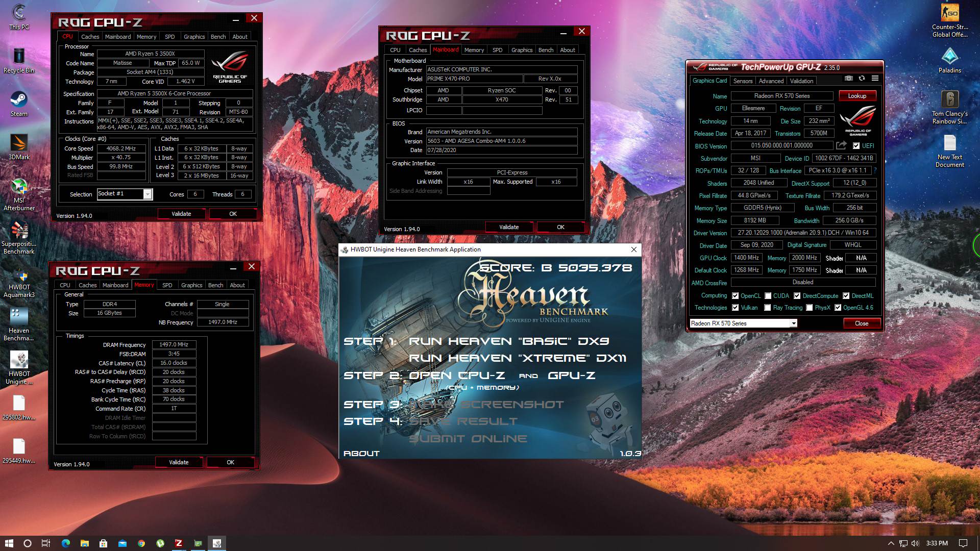The width and height of the screenshot is (980, 551).
Task: Select SPD tab in Memory CPU-Z window
Action: tap(167, 285)
